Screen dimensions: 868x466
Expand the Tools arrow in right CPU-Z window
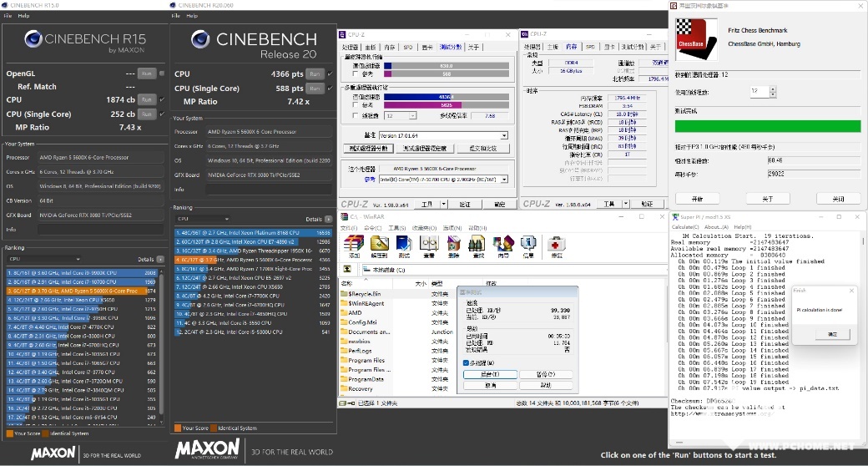click(x=625, y=204)
